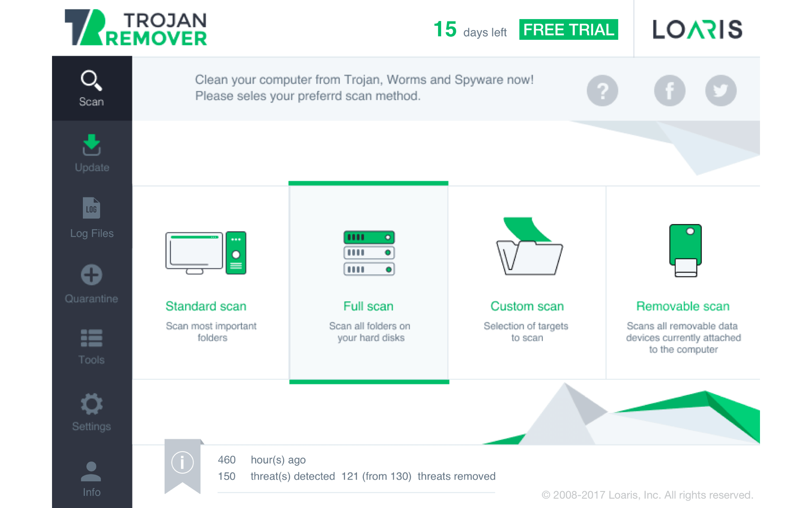
Task: Open the Twitter bird icon
Action: coord(721,91)
